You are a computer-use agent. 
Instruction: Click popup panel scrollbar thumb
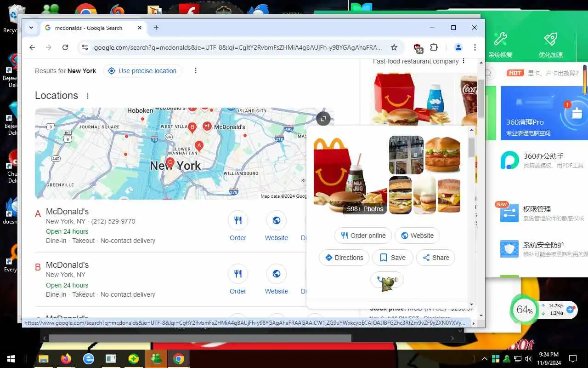[x=471, y=147]
